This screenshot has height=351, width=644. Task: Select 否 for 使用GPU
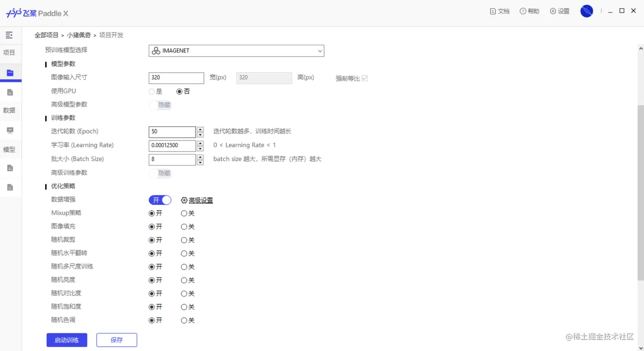179,91
